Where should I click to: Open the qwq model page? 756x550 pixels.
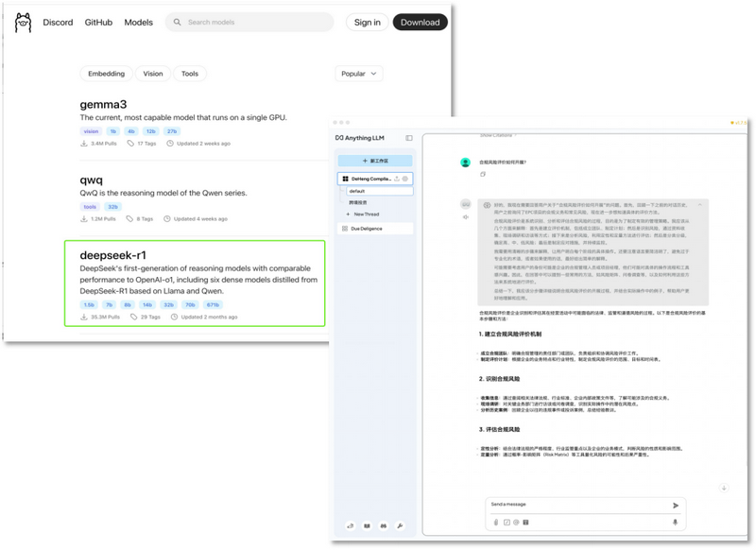click(x=91, y=180)
